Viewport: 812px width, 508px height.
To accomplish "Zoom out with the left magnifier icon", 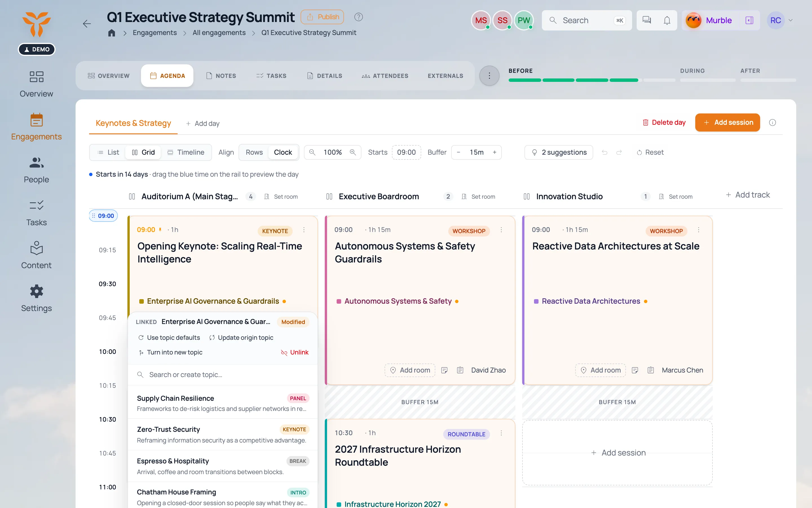I will pyautogui.click(x=312, y=152).
